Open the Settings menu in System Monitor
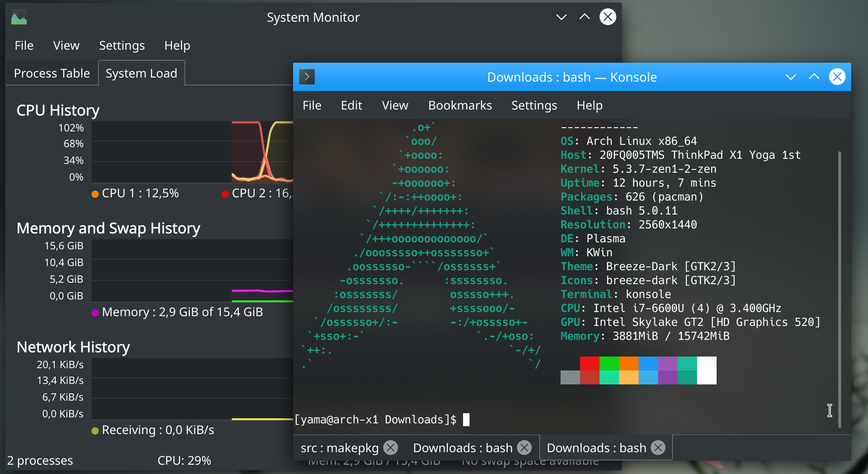The image size is (868, 474). pyautogui.click(x=122, y=45)
